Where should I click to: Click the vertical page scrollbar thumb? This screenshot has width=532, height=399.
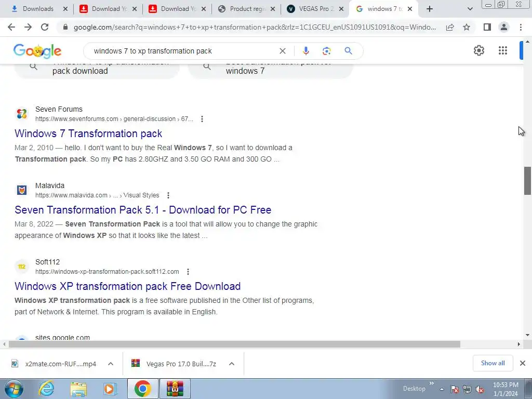[x=527, y=181]
